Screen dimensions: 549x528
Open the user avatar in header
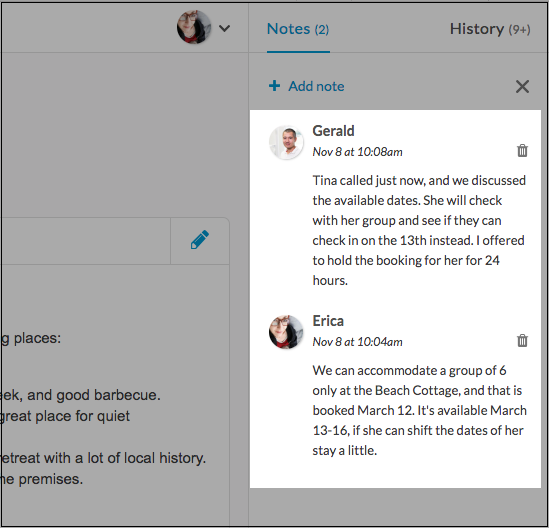[194, 27]
